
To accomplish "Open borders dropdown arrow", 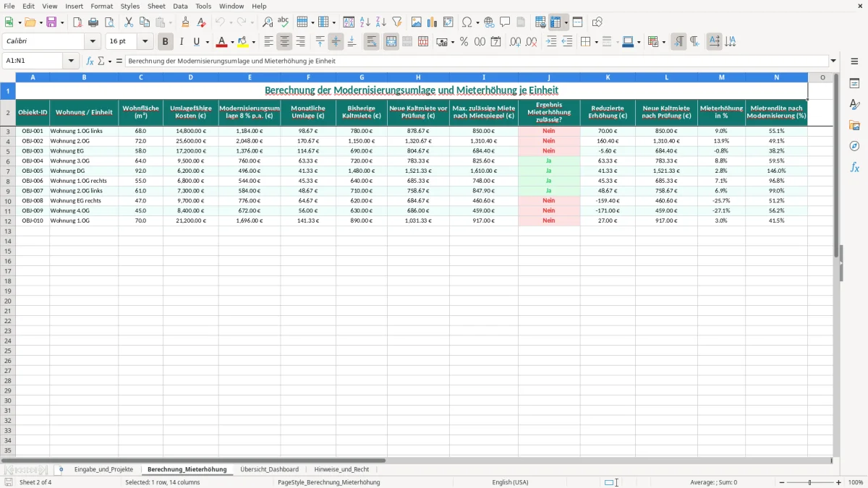I will pos(595,42).
